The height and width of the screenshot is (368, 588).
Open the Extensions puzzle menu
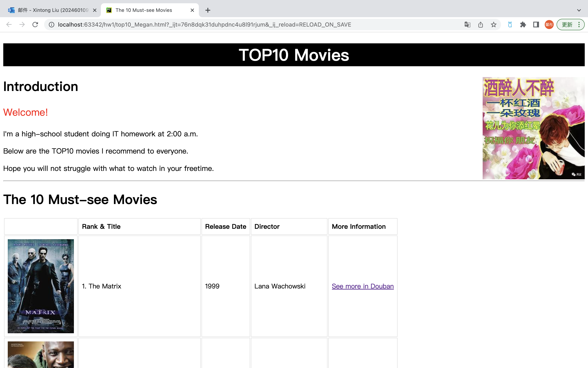coord(523,25)
